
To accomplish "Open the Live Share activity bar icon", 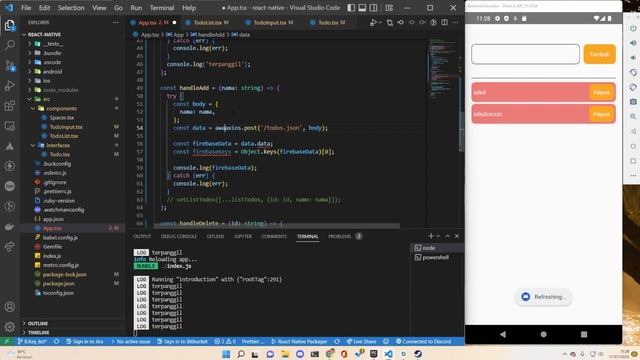I will coord(9,247).
